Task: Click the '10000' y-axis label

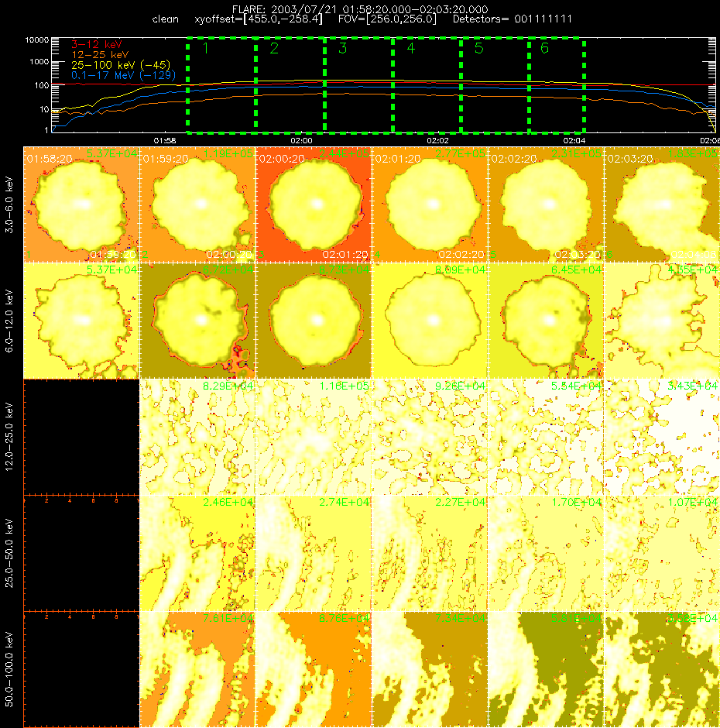Action: 36,40
